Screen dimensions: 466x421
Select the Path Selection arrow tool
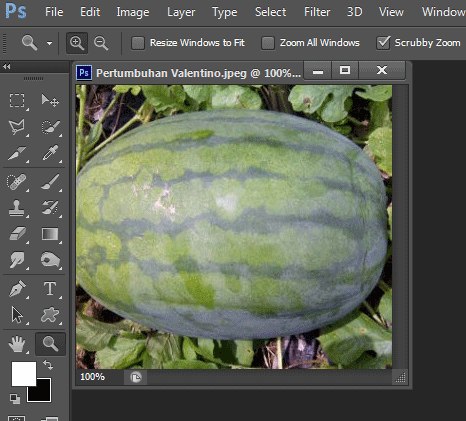17,315
